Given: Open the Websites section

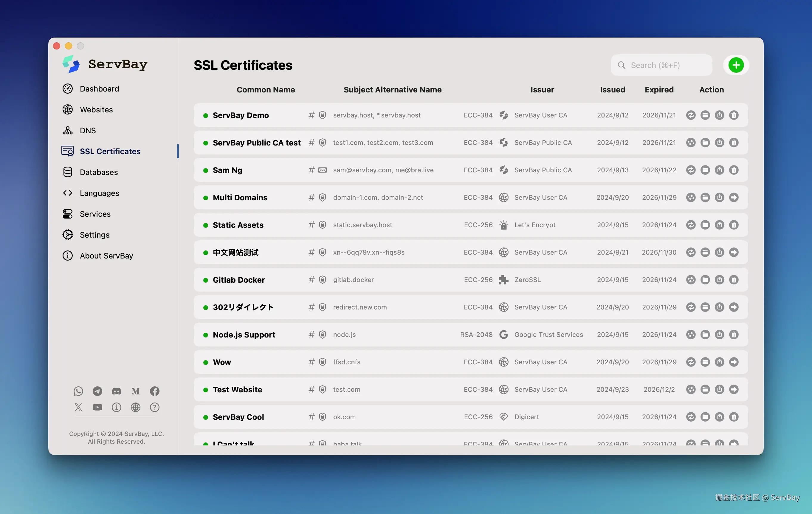Looking at the screenshot, I should tap(96, 110).
